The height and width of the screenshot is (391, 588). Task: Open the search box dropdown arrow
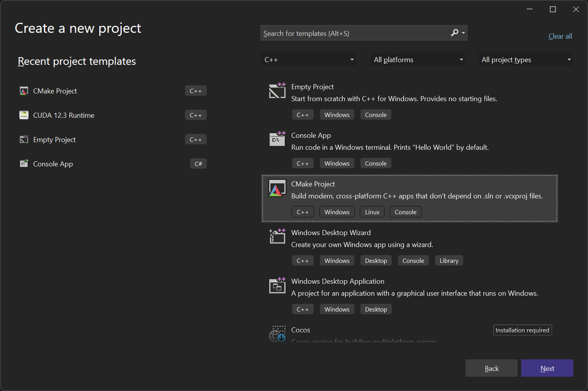coord(463,33)
